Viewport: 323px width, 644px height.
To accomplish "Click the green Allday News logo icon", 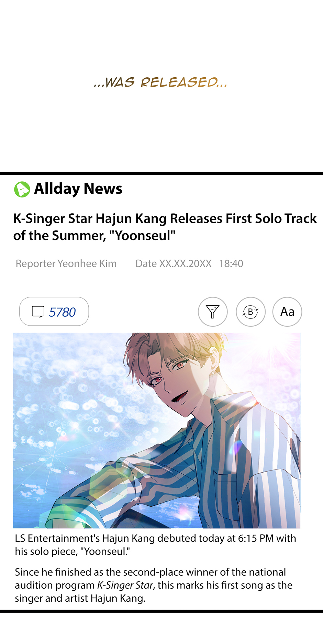I will 22,189.
